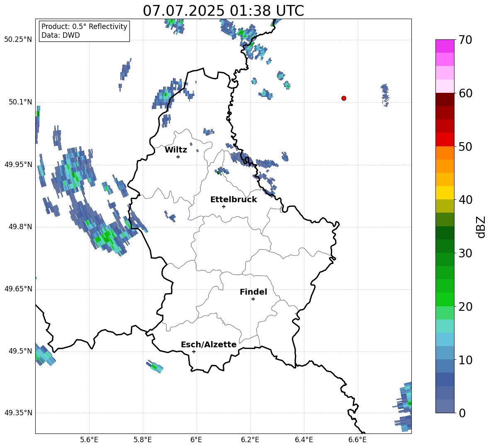Click the red dot radar marker
The height and width of the screenshot is (448, 491).
coord(344,98)
